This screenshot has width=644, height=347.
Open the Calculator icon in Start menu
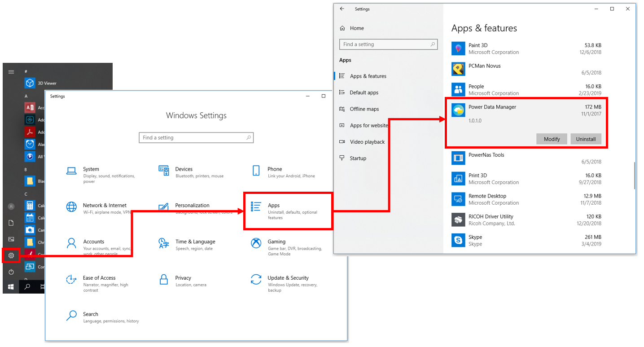click(x=30, y=206)
